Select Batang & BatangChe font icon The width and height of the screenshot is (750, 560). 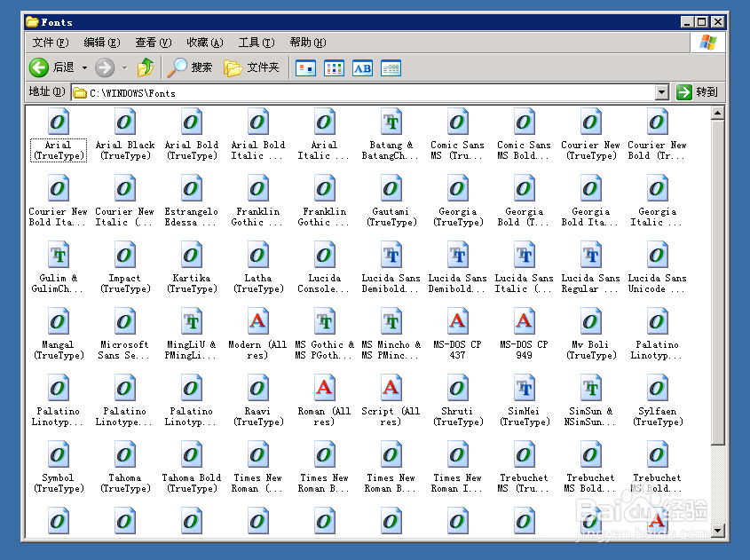click(x=391, y=122)
